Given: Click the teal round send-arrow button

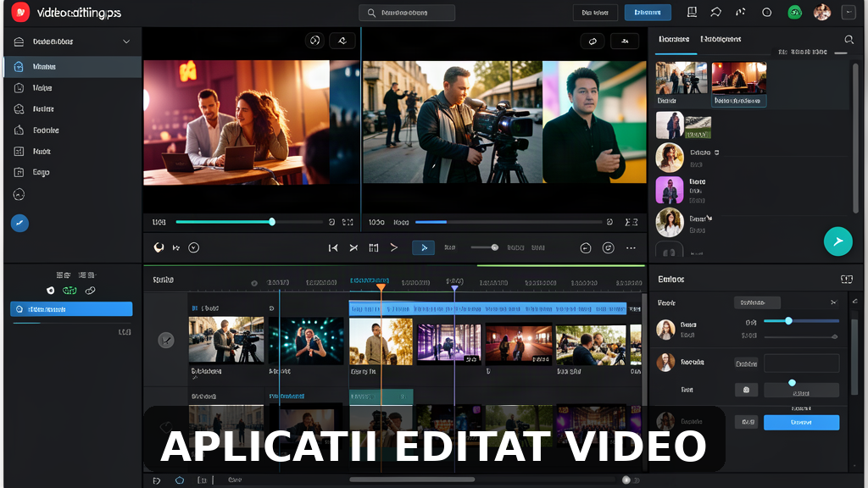Looking at the screenshot, I should point(838,241).
